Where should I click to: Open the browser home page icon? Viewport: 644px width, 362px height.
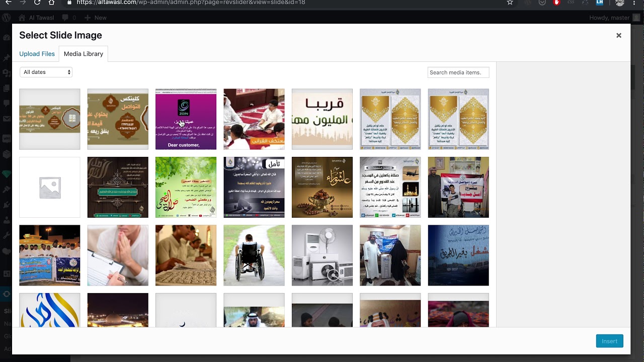(51, 3)
